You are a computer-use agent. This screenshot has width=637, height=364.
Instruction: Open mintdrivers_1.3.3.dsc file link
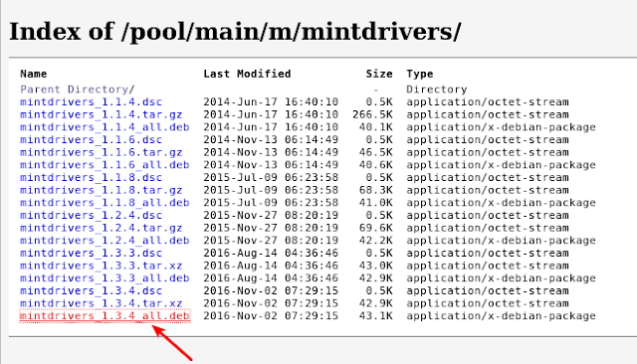(91, 253)
